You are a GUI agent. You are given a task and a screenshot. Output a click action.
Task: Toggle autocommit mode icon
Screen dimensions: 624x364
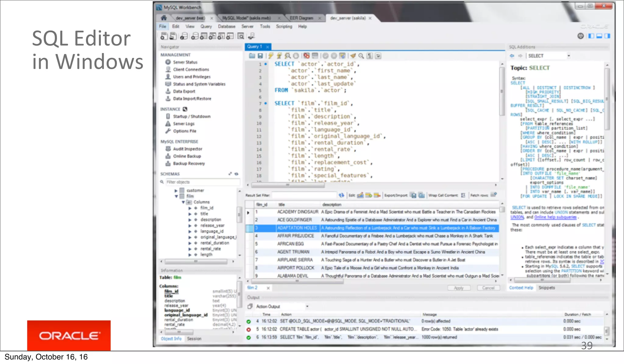[342, 56]
